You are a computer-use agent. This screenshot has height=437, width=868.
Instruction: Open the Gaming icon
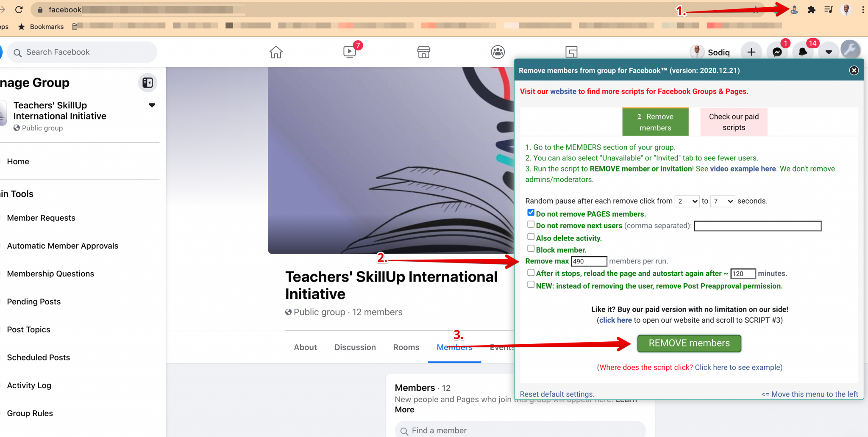(571, 52)
